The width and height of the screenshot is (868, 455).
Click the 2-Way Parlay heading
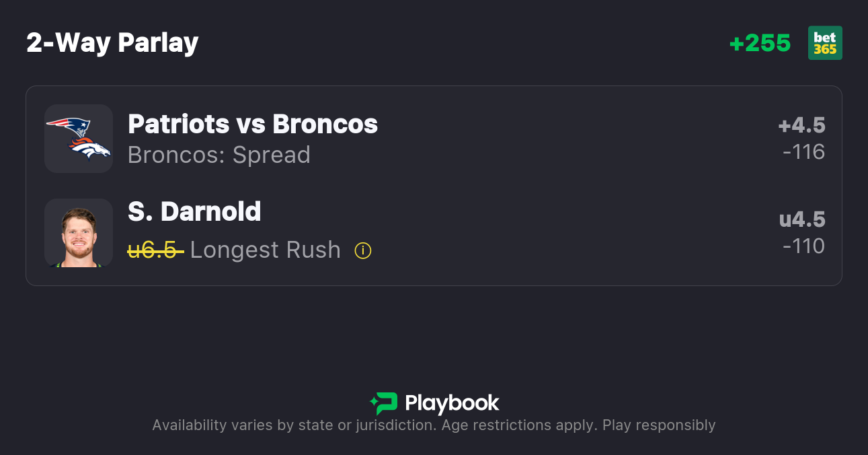coord(112,43)
